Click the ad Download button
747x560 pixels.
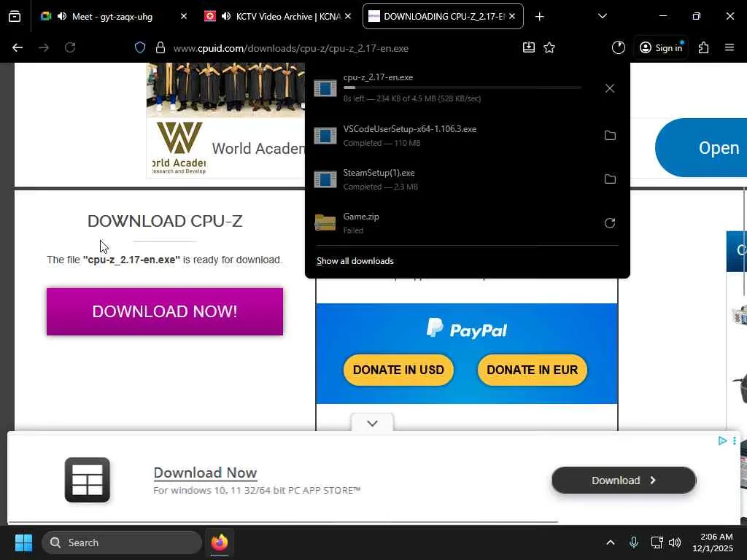pyautogui.click(x=624, y=481)
